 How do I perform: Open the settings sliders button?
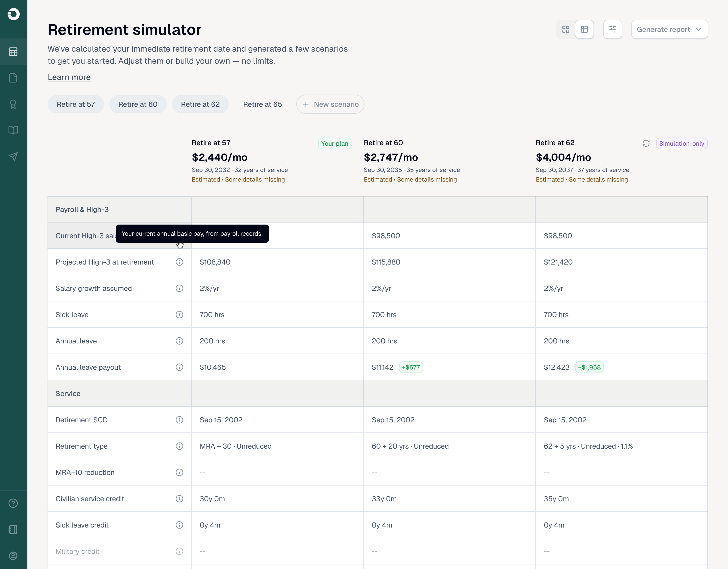613,29
